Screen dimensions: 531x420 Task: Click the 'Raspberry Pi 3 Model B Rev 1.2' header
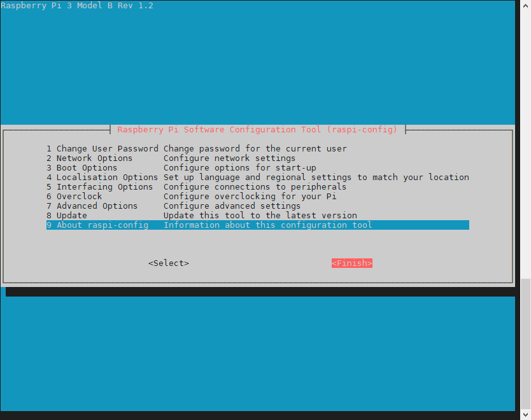click(77, 6)
